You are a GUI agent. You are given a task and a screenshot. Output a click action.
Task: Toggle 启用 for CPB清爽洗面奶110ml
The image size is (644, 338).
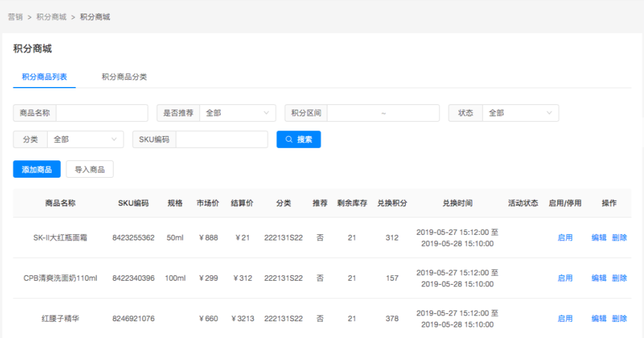565,278
